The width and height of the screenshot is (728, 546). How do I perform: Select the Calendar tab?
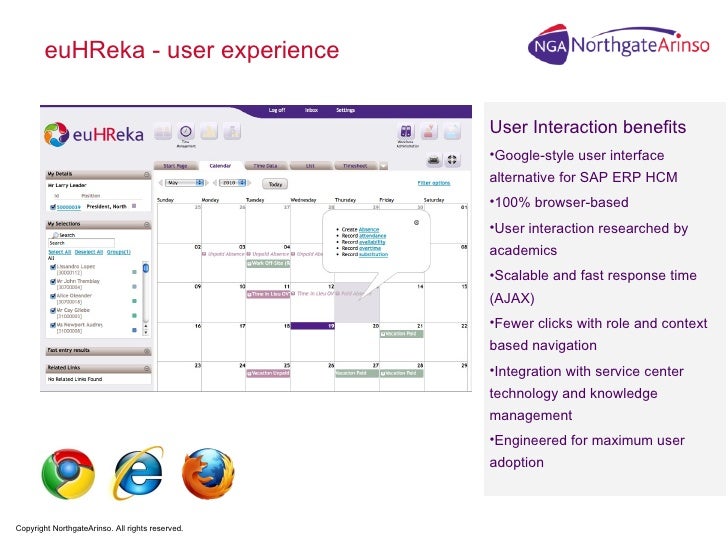click(220, 166)
